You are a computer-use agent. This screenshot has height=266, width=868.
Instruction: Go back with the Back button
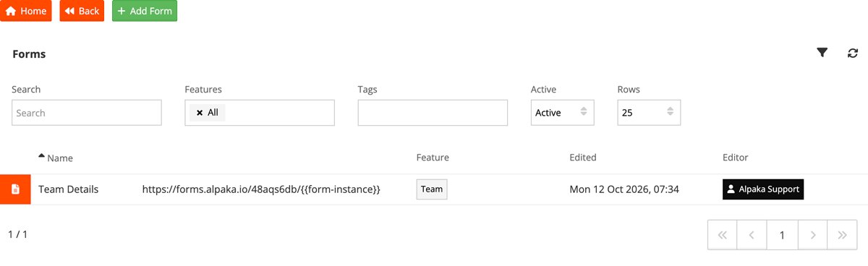point(82,11)
